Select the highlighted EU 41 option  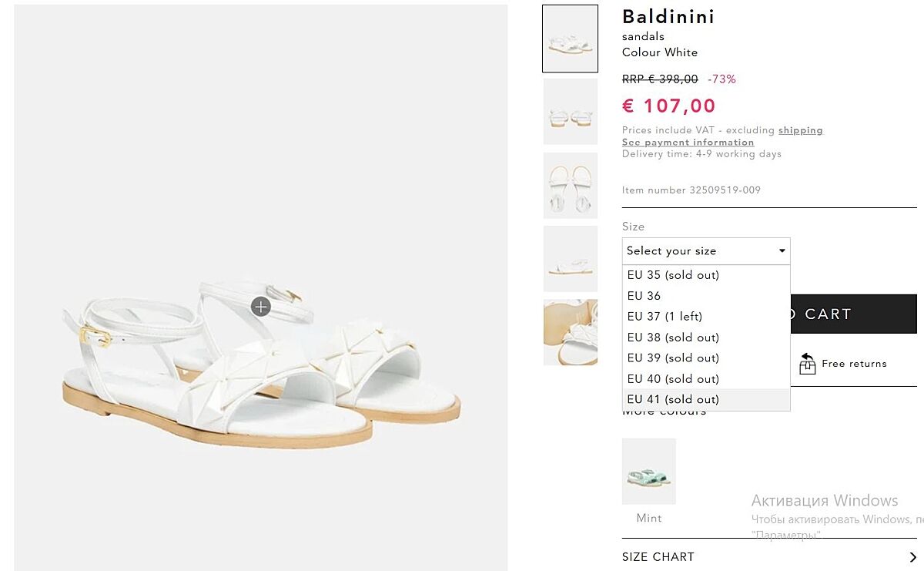click(673, 399)
